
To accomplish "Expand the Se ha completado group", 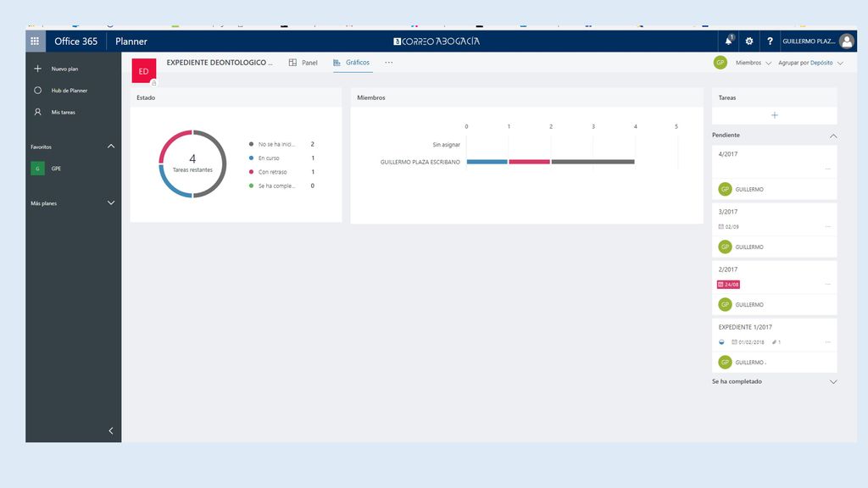I will click(x=833, y=382).
